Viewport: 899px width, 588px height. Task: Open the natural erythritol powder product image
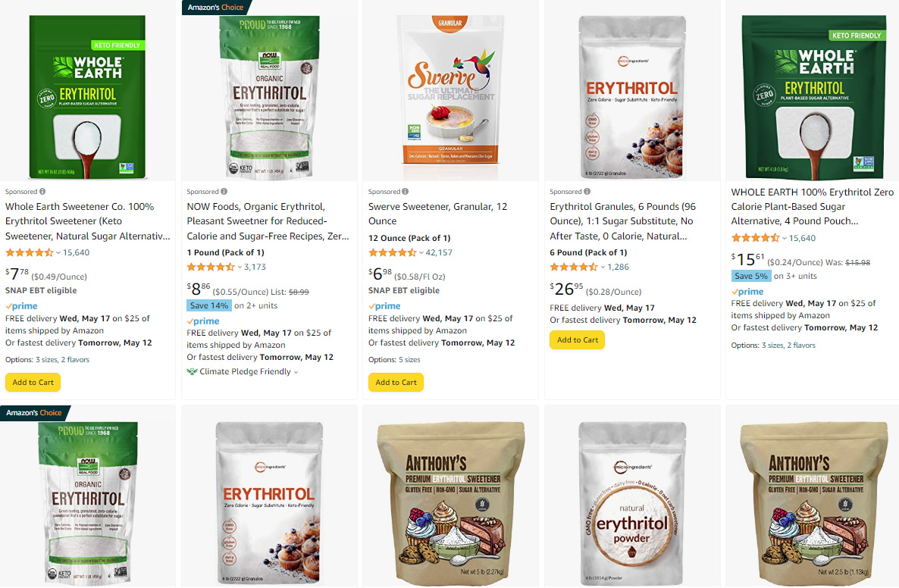[632, 503]
